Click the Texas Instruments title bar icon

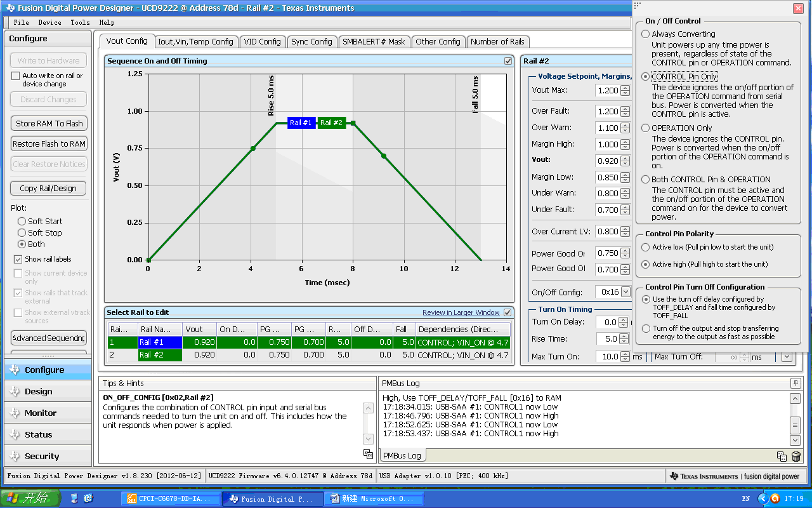point(9,8)
